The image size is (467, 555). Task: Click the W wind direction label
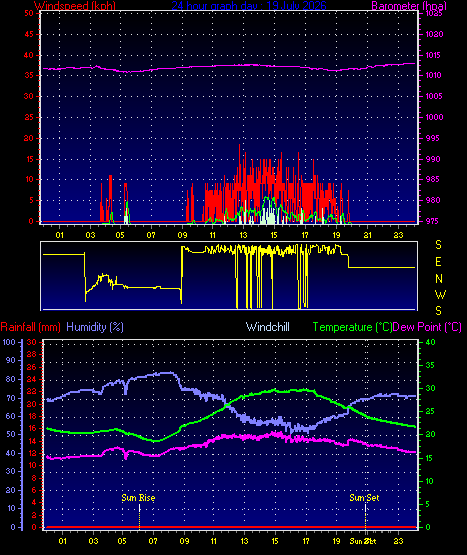(440, 294)
